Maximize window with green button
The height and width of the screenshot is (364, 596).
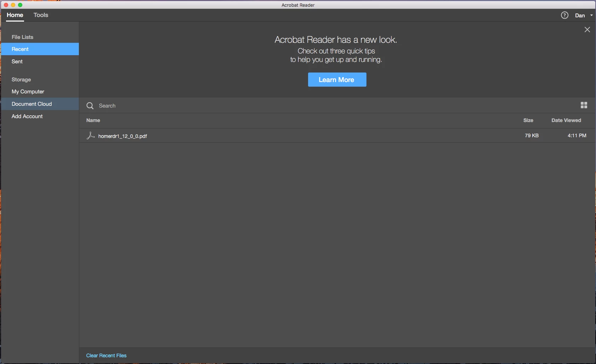20,5
